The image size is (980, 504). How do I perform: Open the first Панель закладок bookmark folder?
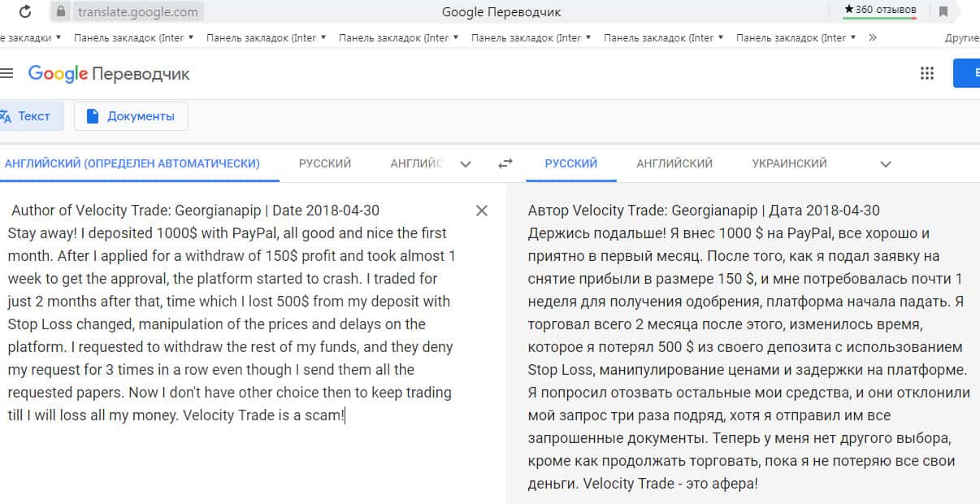[x=133, y=37]
